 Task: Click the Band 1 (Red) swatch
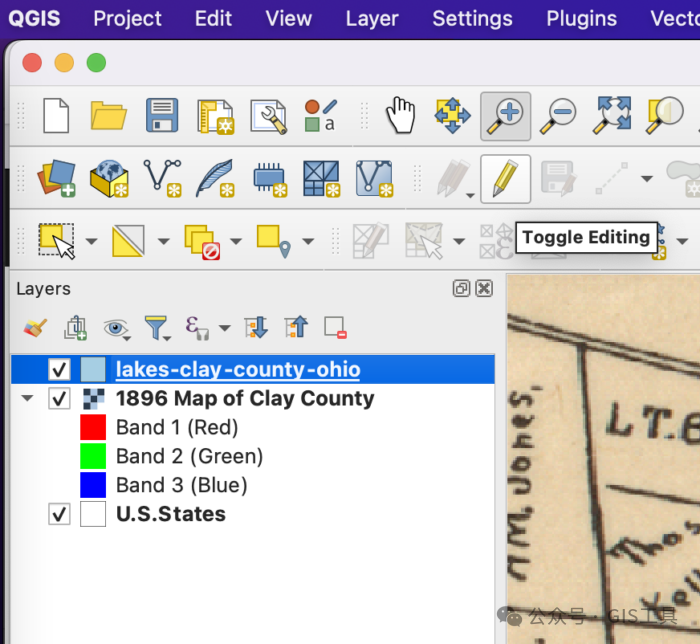tap(93, 428)
